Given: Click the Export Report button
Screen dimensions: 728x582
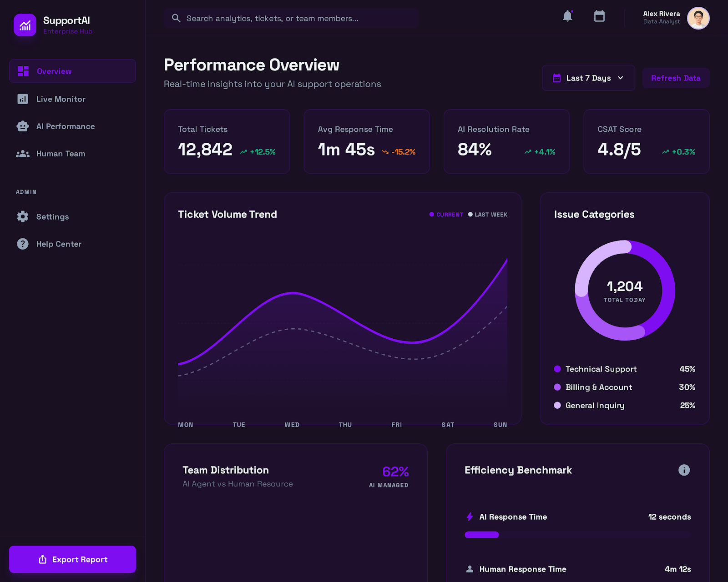Looking at the screenshot, I should (x=72, y=559).
